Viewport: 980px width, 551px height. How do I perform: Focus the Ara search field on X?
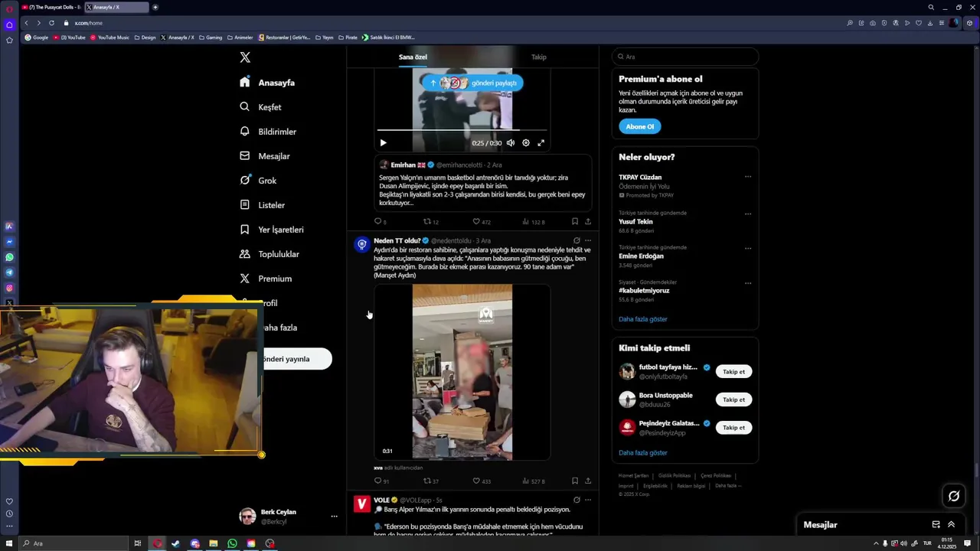(x=685, y=57)
